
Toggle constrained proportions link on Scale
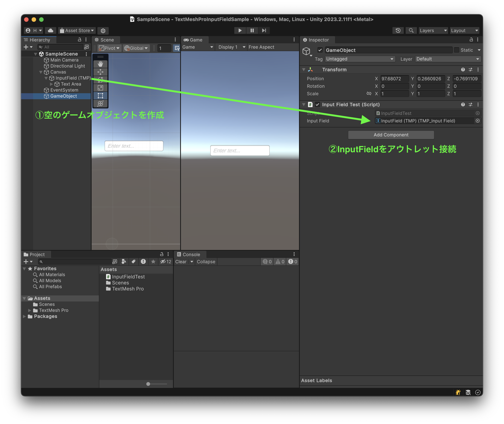(369, 93)
